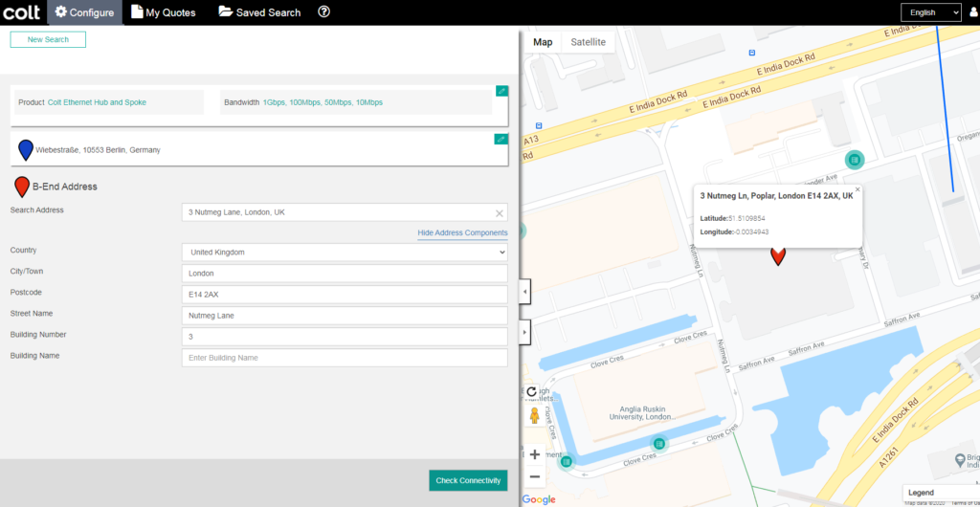Click the Check Connectivity button
The height and width of the screenshot is (507, 980).
(468, 480)
